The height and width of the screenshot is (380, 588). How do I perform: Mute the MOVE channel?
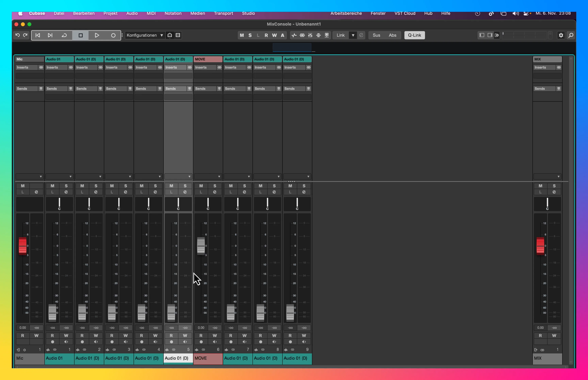[x=201, y=186]
